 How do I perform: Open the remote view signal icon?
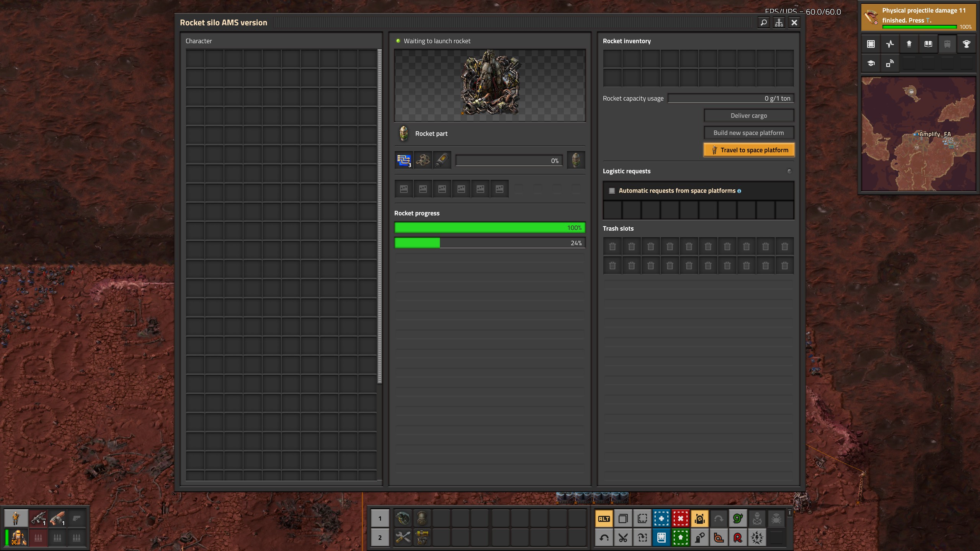pyautogui.click(x=890, y=63)
